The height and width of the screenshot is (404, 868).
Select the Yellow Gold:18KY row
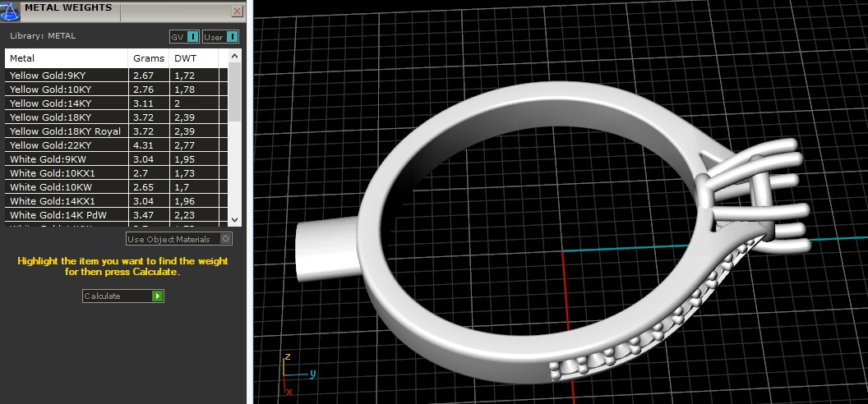116,117
